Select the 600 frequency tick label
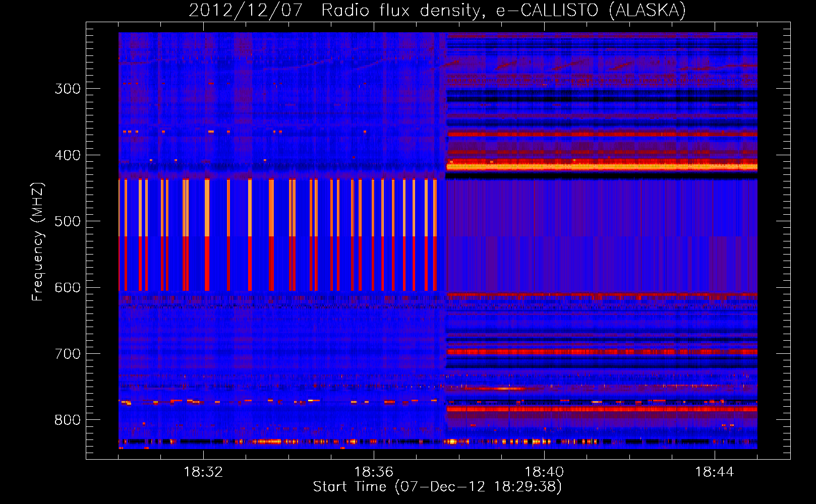Viewport: 816px width, 504px height. coord(68,288)
